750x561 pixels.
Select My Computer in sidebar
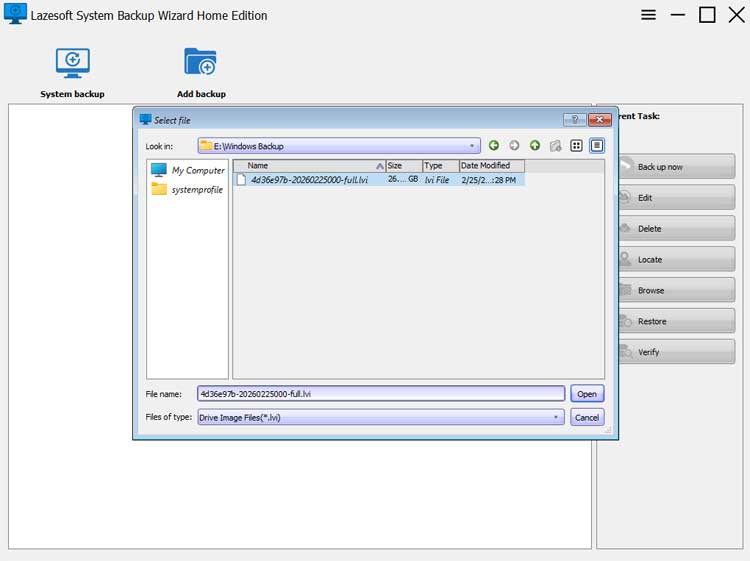click(x=188, y=170)
